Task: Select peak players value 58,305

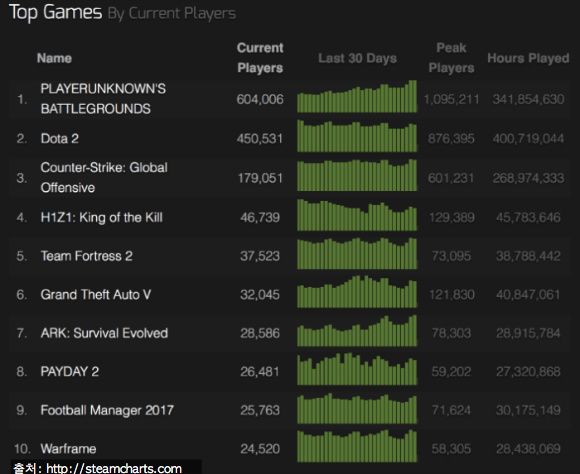Action: point(451,449)
